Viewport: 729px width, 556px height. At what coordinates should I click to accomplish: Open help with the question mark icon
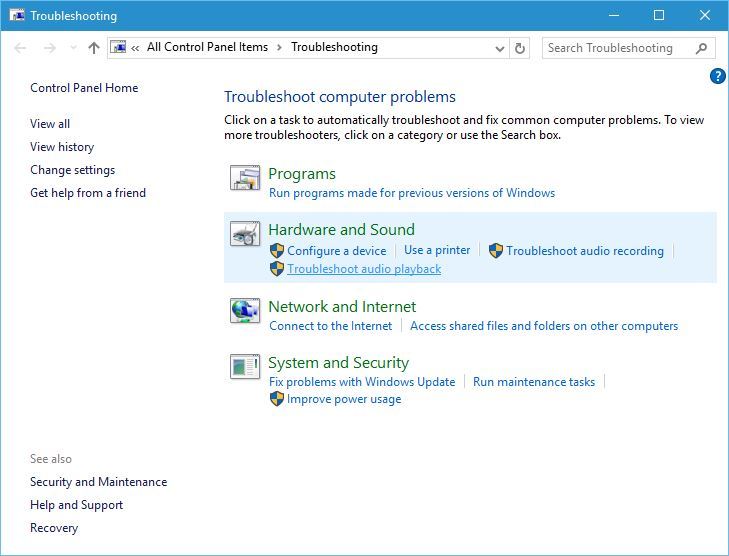[x=717, y=76]
